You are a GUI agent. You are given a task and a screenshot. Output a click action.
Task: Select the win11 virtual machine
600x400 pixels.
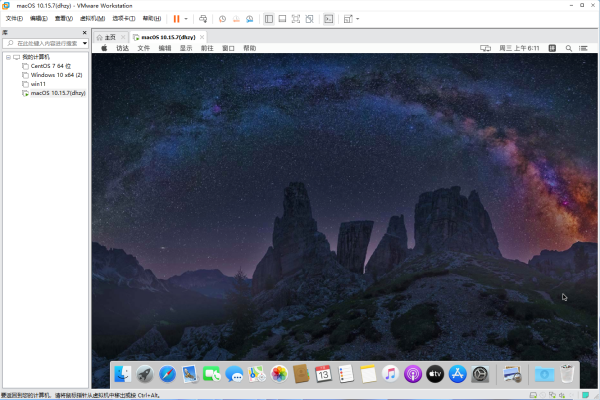click(x=38, y=84)
